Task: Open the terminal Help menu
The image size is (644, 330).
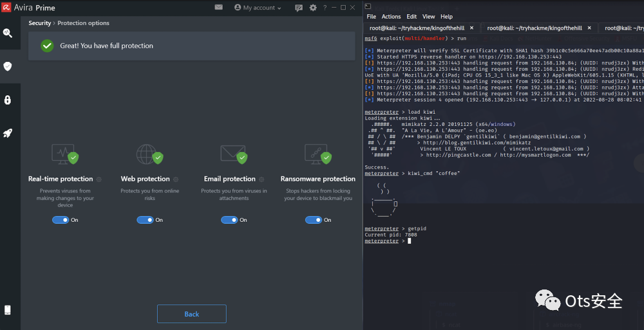Action: point(446,17)
